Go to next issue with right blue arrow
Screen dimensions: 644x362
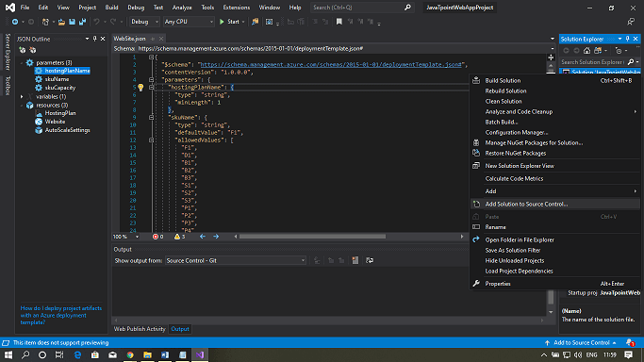click(x=216, y=237)
